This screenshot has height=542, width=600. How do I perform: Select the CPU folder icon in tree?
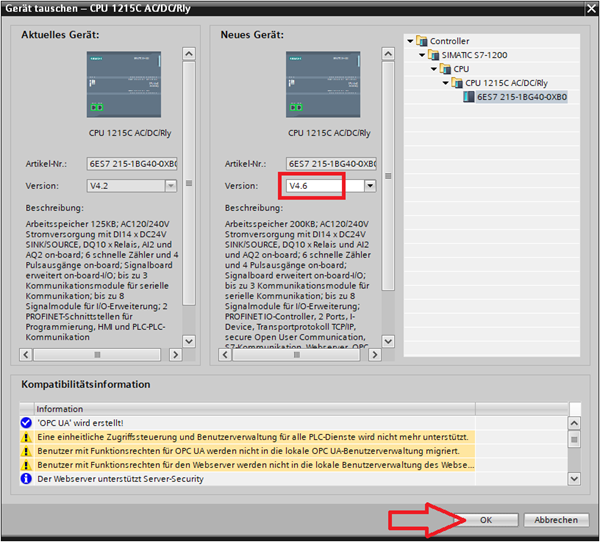(x=445, y=69)
